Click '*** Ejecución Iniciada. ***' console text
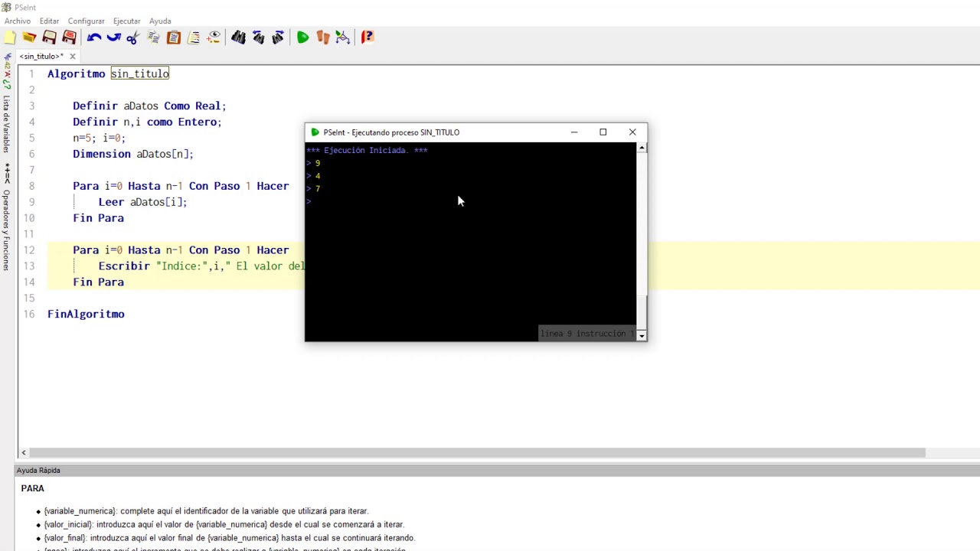The width and height of the screenshot is (980, 551). (x=367, y=150)
